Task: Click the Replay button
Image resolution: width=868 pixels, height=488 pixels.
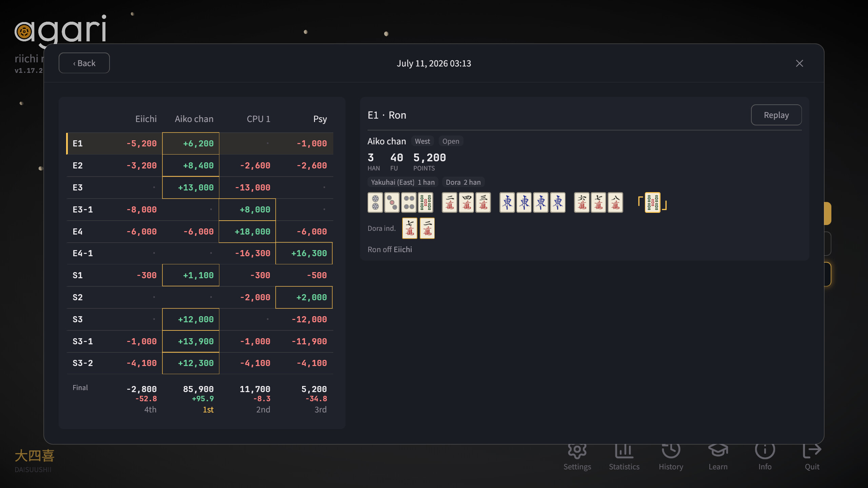Action: [776, 115]
